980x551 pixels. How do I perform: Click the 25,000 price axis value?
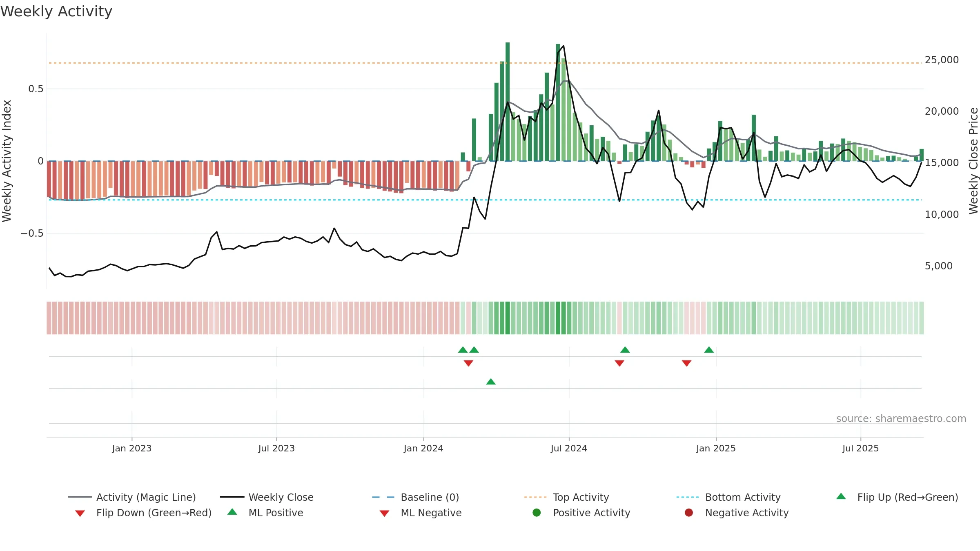tap(942, 60)
